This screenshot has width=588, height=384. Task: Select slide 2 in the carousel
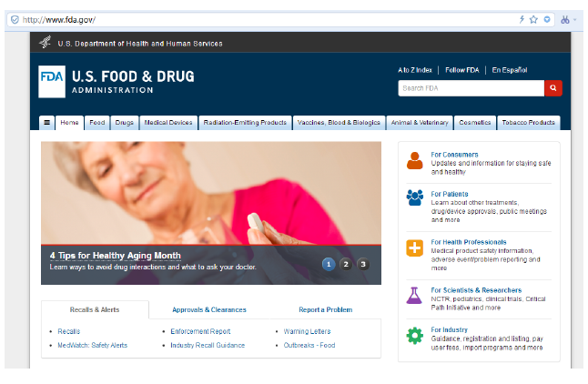point(346,265)
